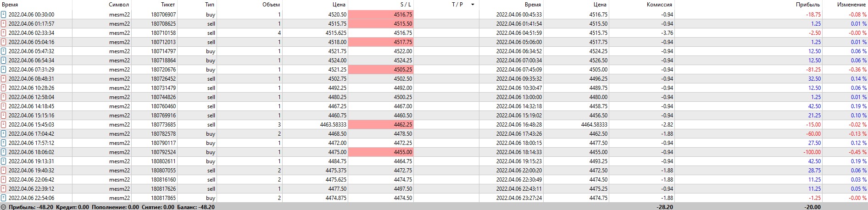
Task: Select the red S/L cell showing 4455.00
Action: click(x=381, y=152)
